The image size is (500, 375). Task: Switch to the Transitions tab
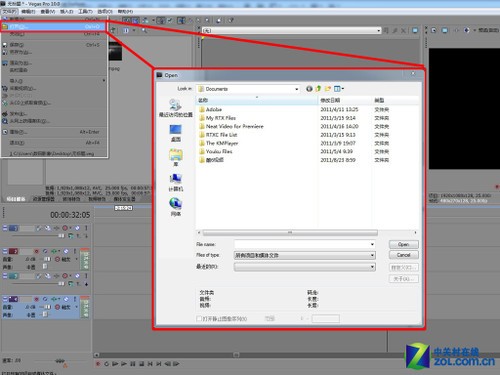coord(71,199)
